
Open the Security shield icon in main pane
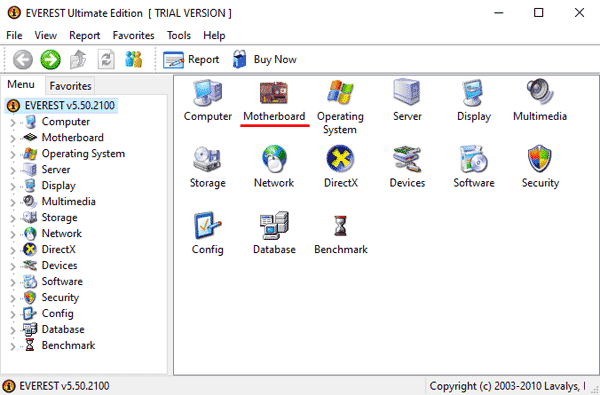click(540, 158)
